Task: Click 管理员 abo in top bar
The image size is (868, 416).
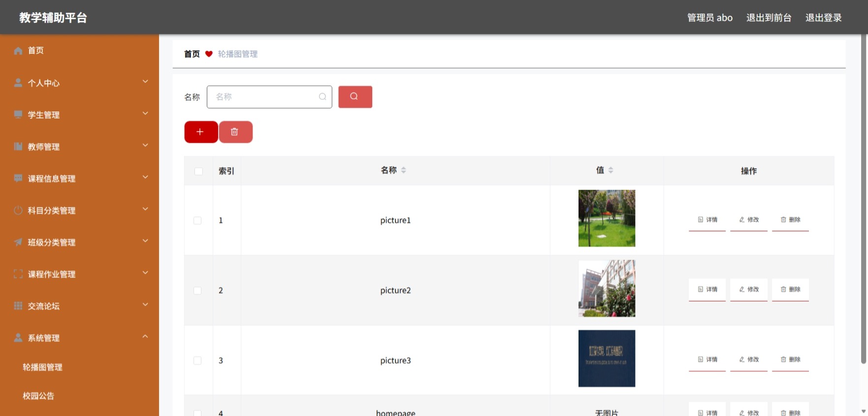Action: pos(710,18)
